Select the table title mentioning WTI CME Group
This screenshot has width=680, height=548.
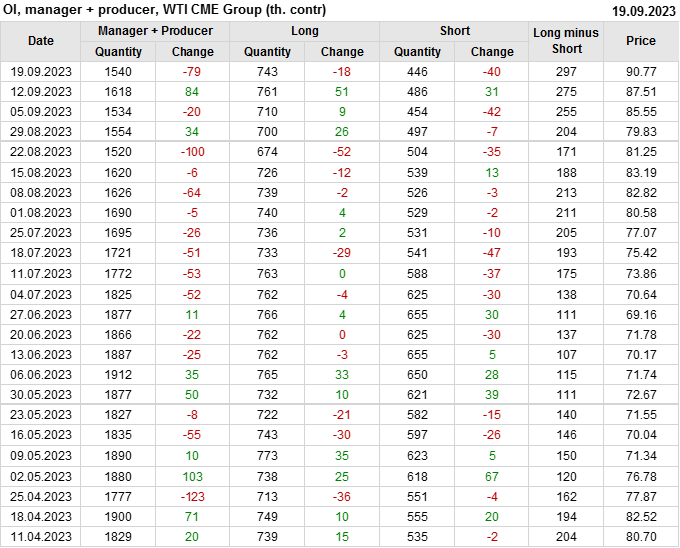pos(165,10)
